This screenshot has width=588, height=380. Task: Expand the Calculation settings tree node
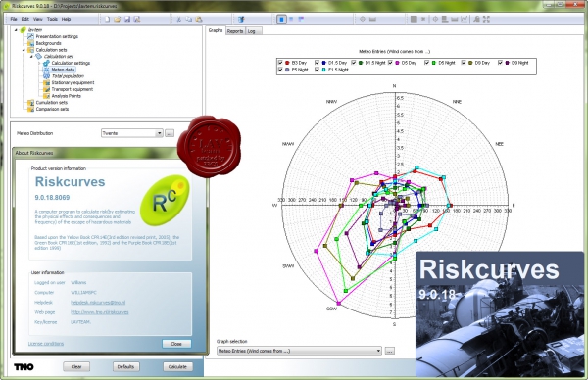point(39,63)
